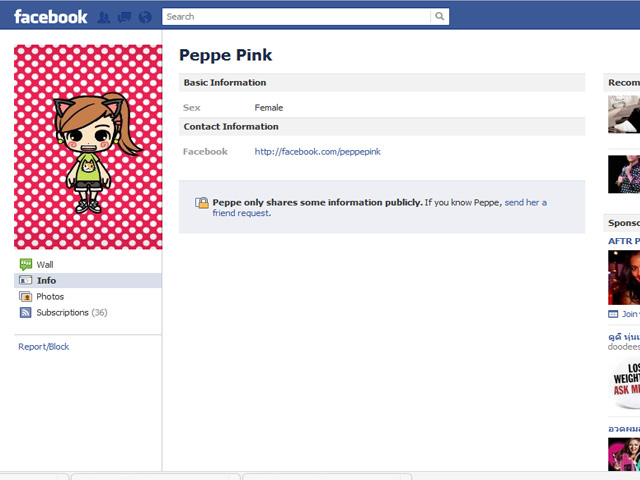Image resolution: width=640 pixels, height=480 pixels.
Task: Click the Join link under AFTR ad
Action: [631, 314]
